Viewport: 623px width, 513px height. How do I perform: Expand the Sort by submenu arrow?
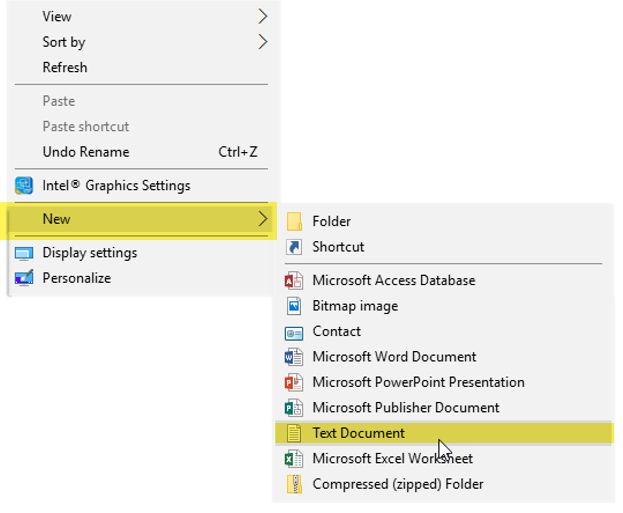click(263, 42)
